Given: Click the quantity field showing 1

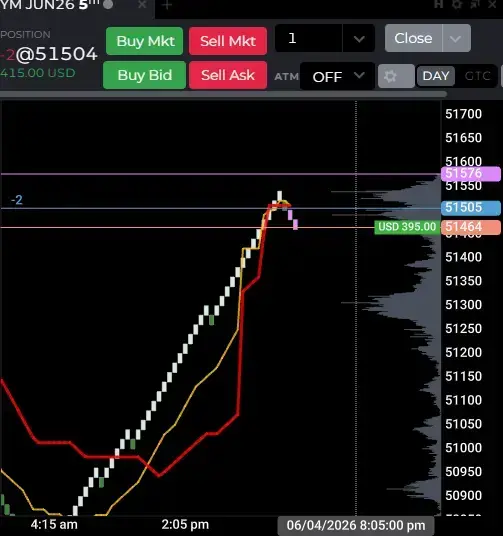Looking at the screenshot, I should tap(308, 38).
